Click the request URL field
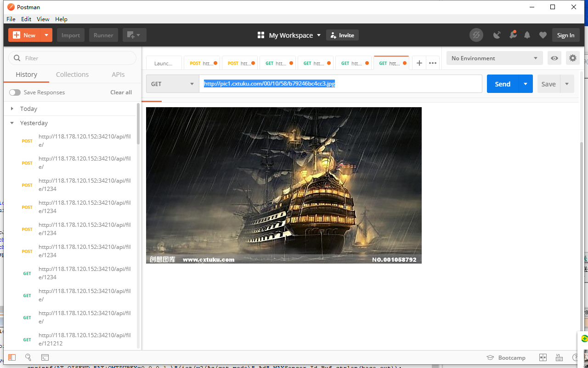This screenshot has width=588, height=368. pyautogui.click(x=340, y=84)
